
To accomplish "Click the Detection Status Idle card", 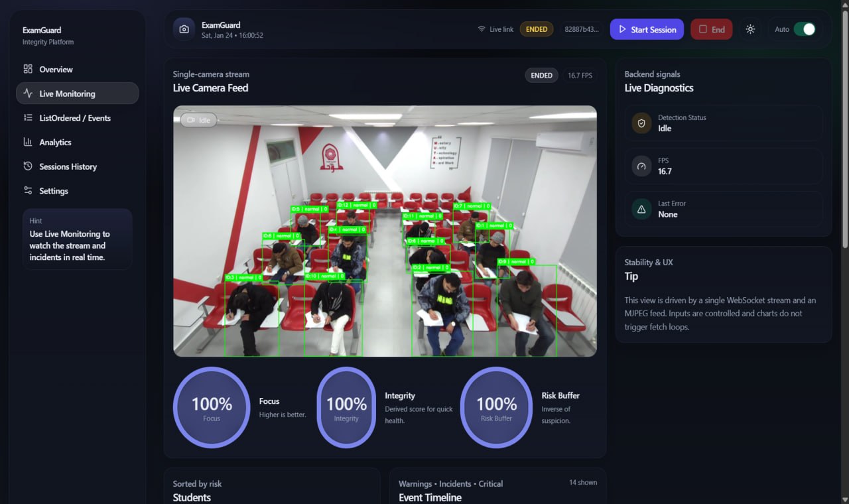I will 724,123.
